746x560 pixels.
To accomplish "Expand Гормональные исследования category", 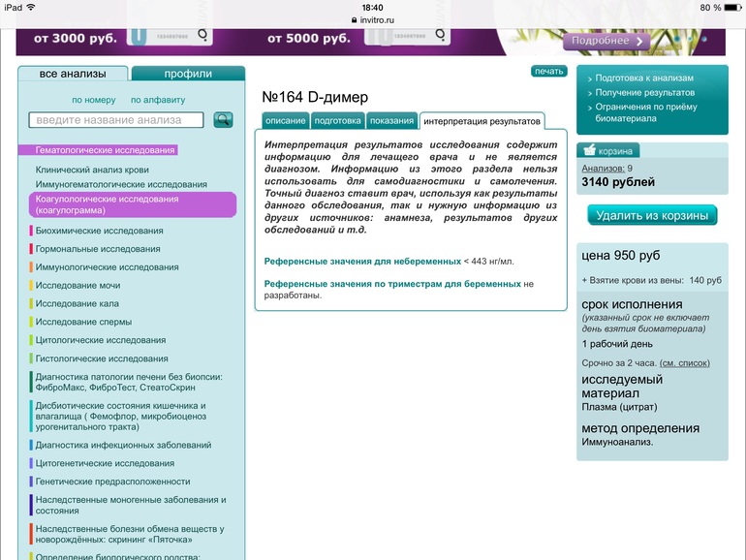I will 98,249.
